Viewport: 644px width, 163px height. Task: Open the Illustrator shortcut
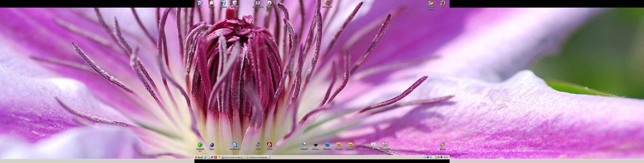(339, 146)
